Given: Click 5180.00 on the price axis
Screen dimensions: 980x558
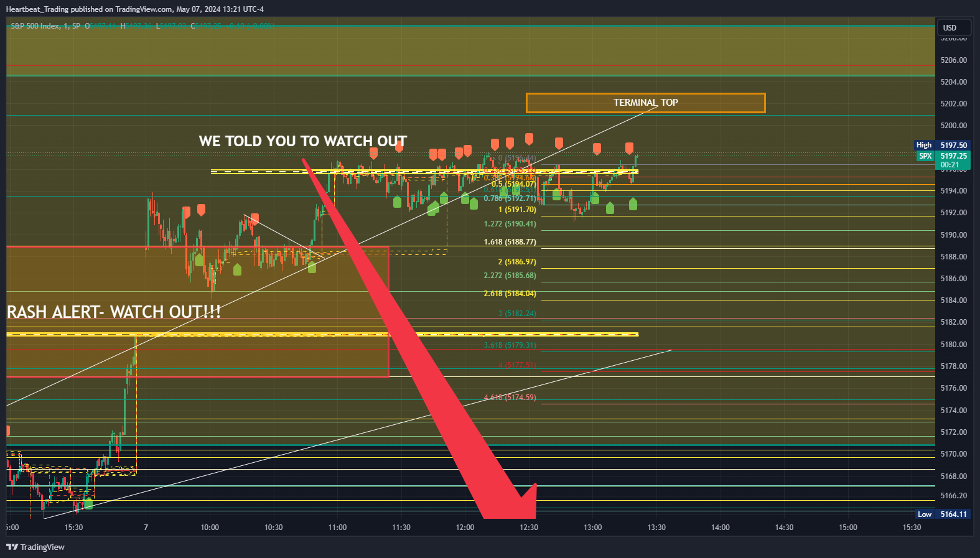Looking at the screenshot, I should (954, 345).
